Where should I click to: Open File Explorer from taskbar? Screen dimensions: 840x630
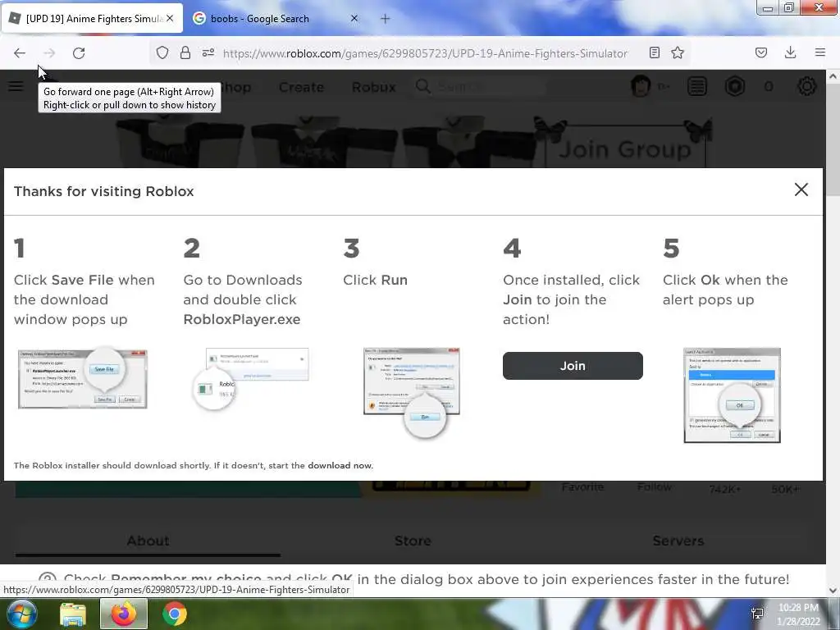[x=73, y=614]
